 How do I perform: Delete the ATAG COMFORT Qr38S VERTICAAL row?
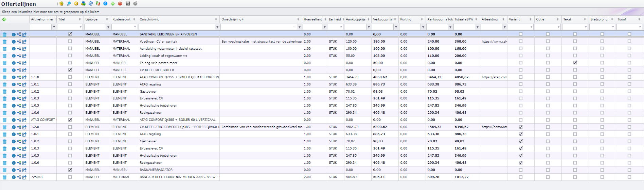(4, 120)
